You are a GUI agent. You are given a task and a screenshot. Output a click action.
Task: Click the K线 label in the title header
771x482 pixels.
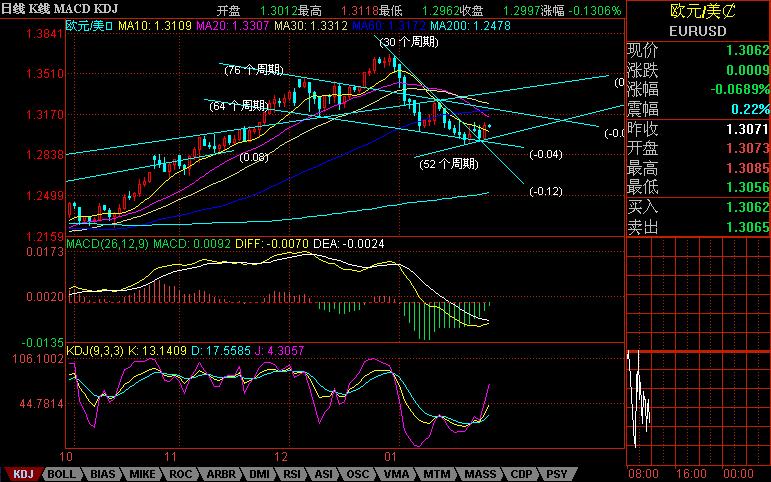pos(39,9)
